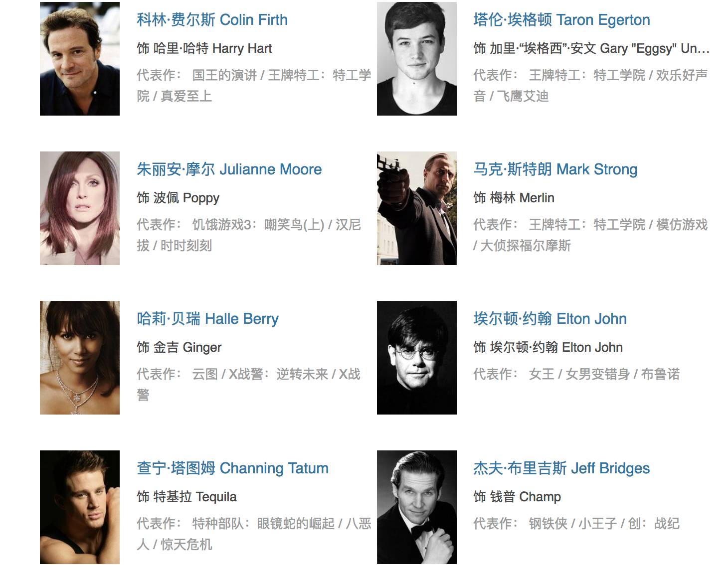Open the 埃尔顿·约翰 Elton John name link
728x565 pixels.
tap(550, 319)
